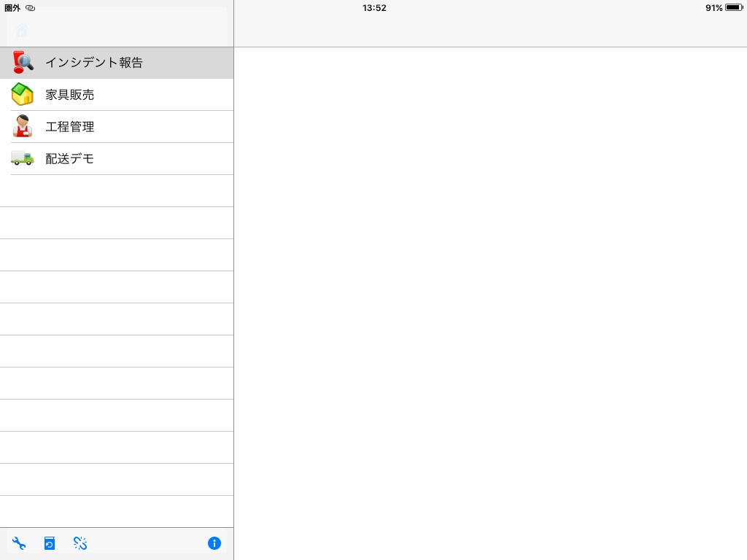Tap the link icon beside 圏外
The image size is (747, 560).
click(x=30, y=8)
